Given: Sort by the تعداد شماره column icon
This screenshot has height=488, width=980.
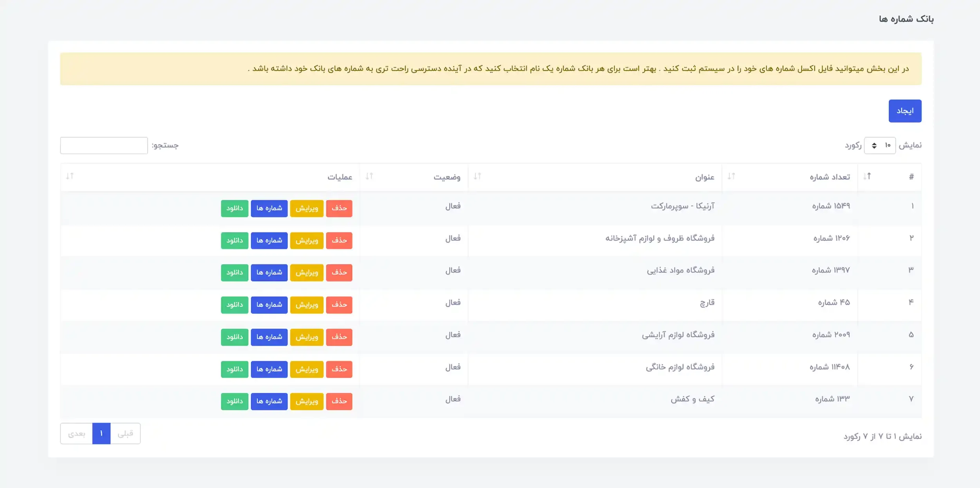Looking at the screenshot, I should tap(731, 176).
